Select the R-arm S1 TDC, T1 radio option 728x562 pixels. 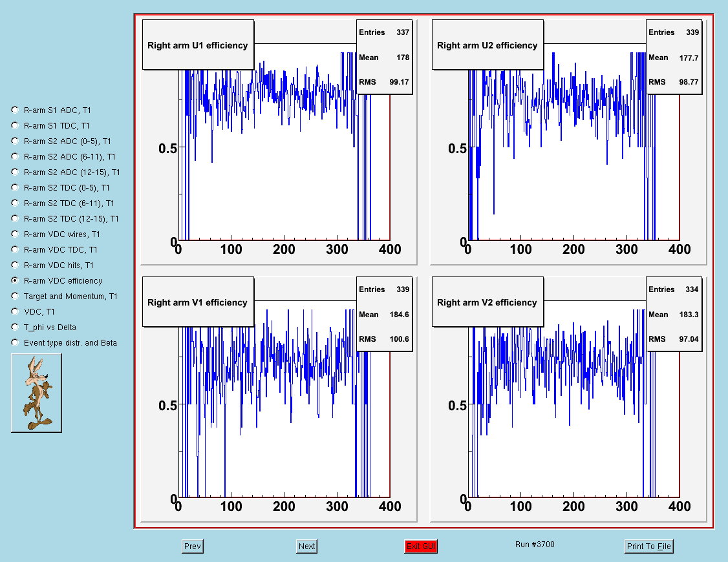[x=15, y=126]
